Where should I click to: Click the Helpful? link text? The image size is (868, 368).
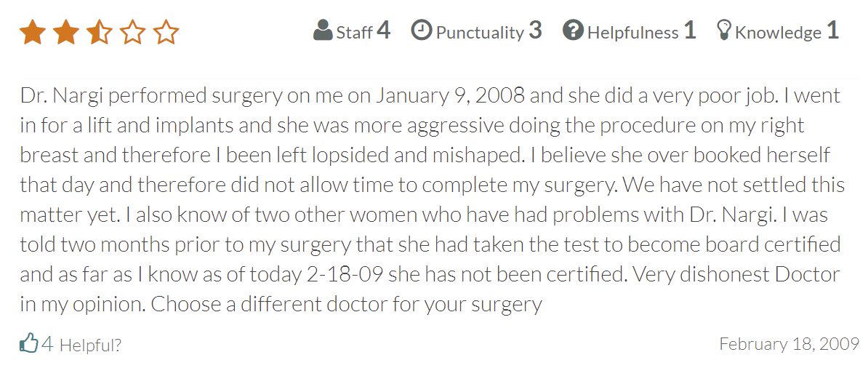coord(90,345)
